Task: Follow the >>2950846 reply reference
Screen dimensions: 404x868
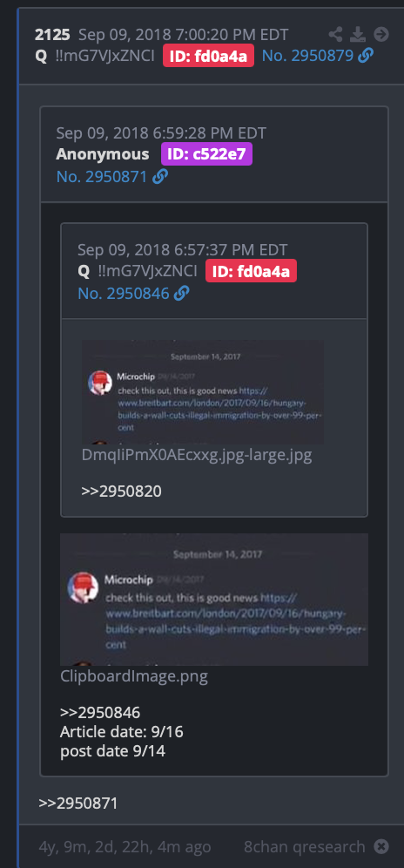Action: [x=100, y=712]
